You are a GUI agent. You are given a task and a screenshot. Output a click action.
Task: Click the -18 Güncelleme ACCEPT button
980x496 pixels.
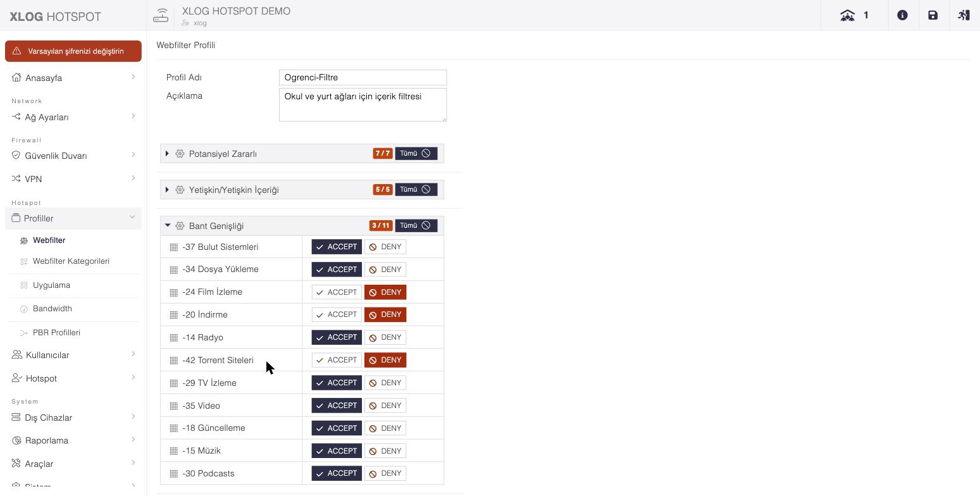[x=337, y=428]
